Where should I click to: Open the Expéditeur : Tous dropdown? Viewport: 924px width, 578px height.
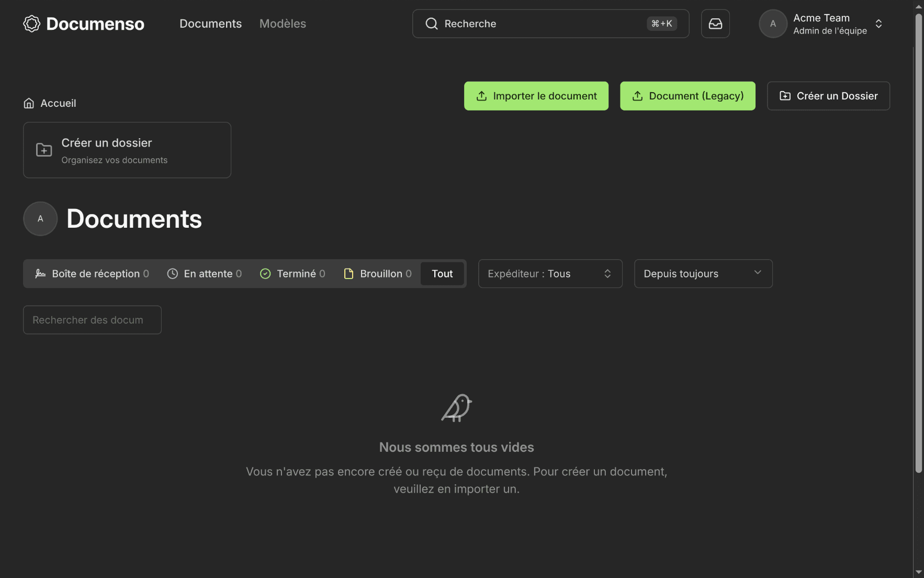(550, 274)
